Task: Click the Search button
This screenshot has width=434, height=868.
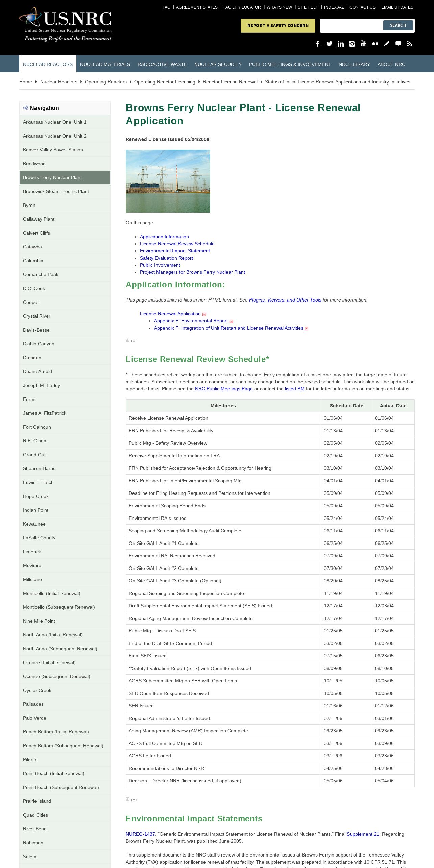Action: 398,25
